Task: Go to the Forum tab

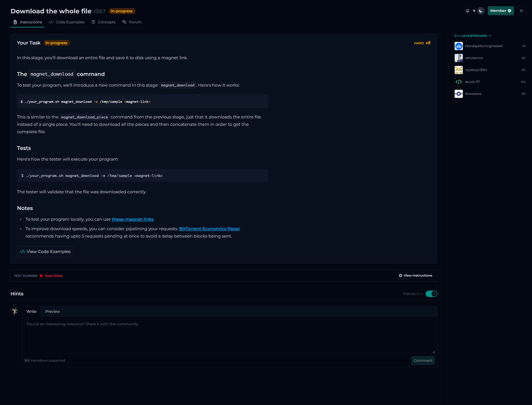Action: click(132, 22)
